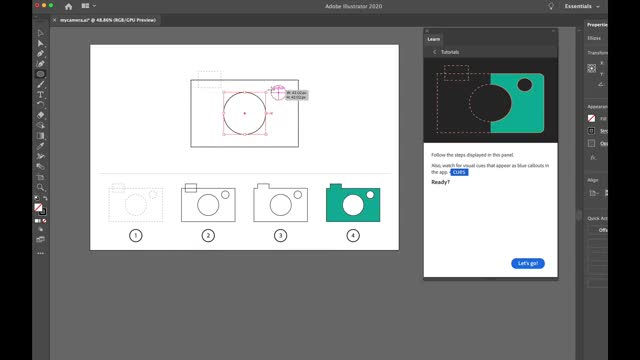
Task: Select the Pen tool
Action: click(40, 53)
